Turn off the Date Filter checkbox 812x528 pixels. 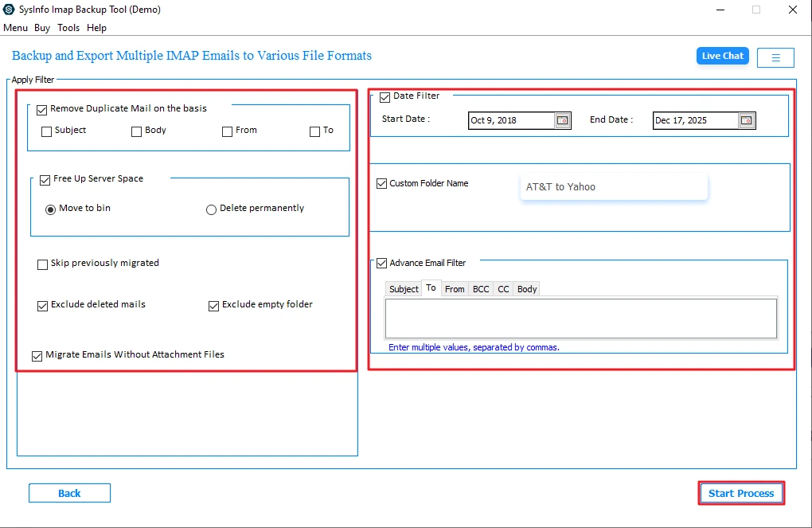383,96
